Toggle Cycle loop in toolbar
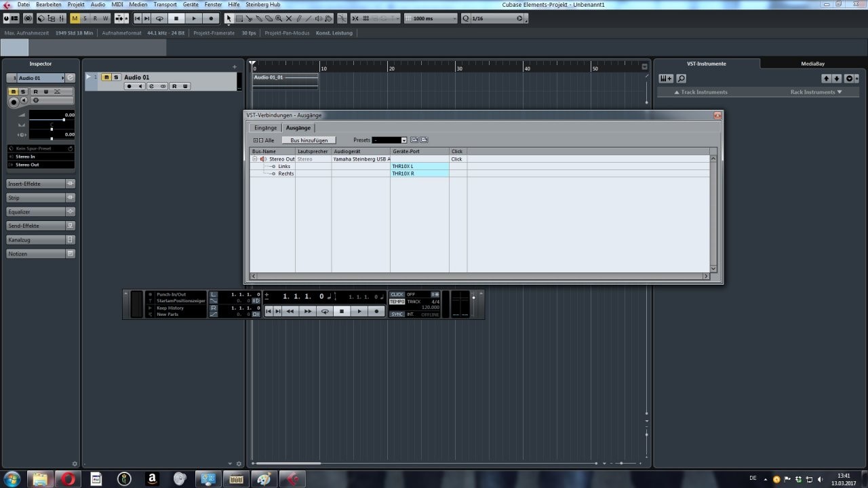868x488 pixels. [159, 18]
